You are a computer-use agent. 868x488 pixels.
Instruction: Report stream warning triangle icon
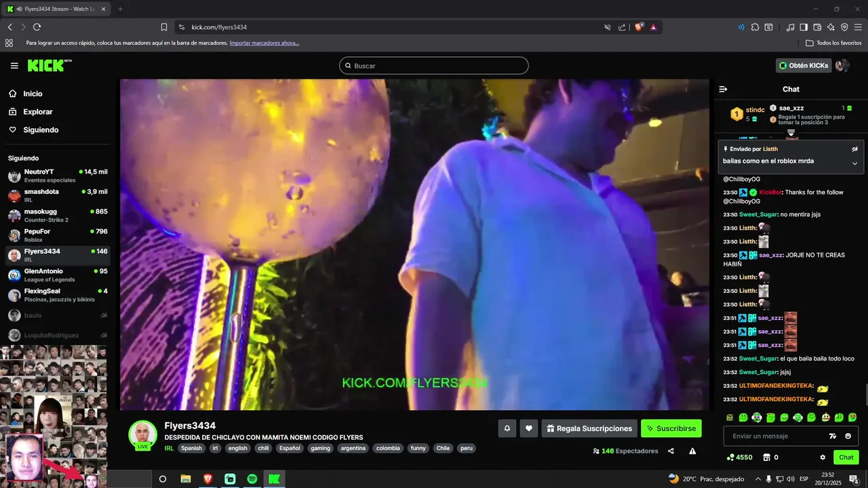(692, 451)
